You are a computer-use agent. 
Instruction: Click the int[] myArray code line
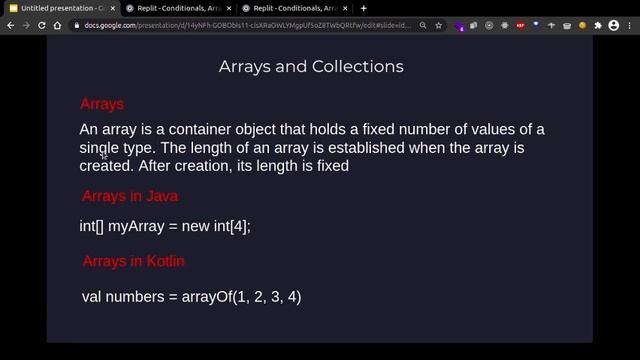tap(165, 226)
